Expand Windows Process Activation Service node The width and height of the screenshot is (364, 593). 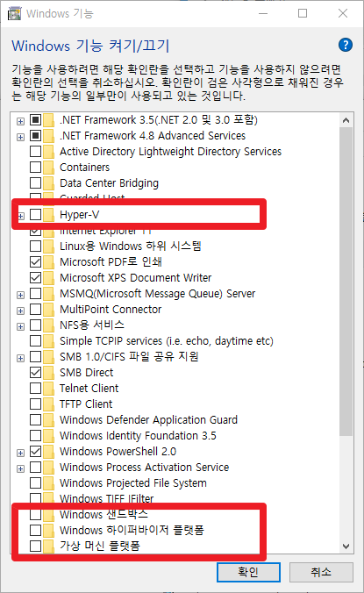coord(21,469)
